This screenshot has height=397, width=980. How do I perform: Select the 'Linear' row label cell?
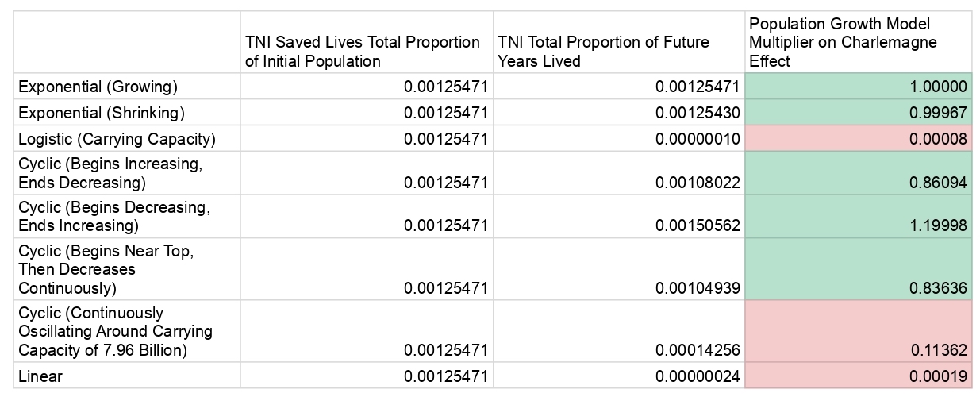tap(40, 376)
